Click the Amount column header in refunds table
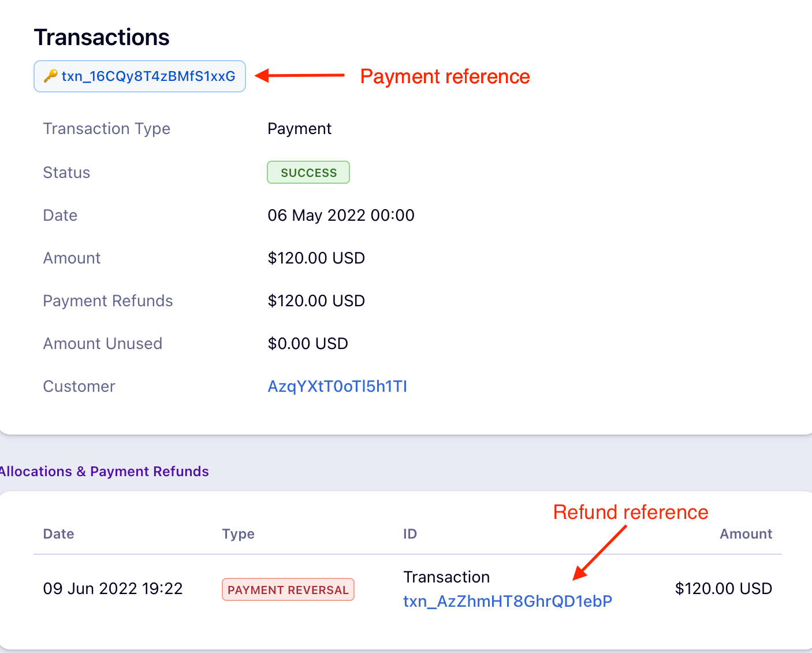 (745, 533)
